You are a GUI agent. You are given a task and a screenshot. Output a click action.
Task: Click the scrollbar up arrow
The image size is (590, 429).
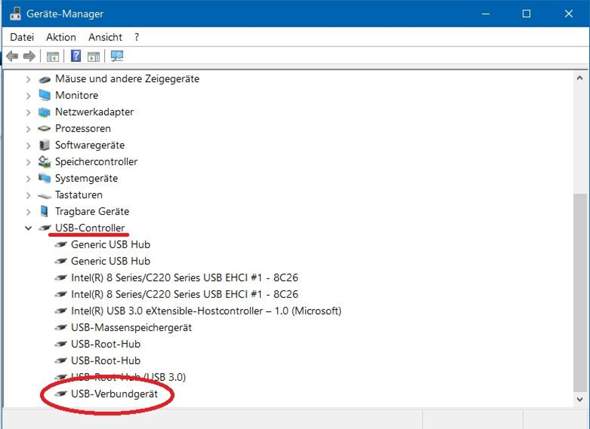pos(580,78)
